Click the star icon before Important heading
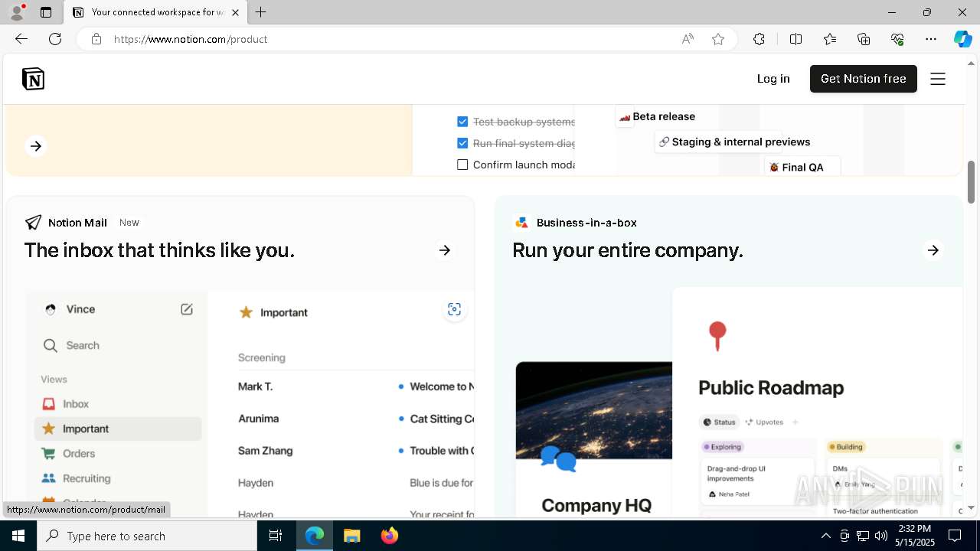This screenshot has height=551, width=980. click(x=246, y=312)
